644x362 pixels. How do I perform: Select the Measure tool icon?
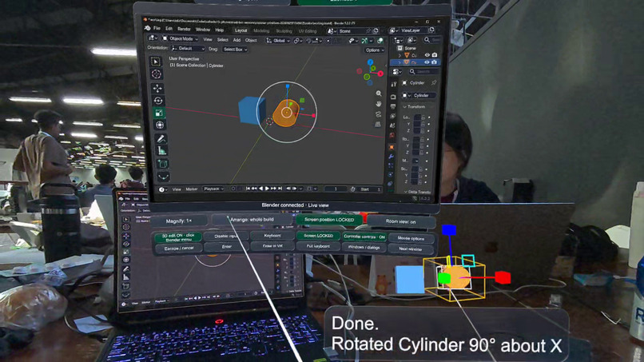pyautogui.click(x=162, y=151)
